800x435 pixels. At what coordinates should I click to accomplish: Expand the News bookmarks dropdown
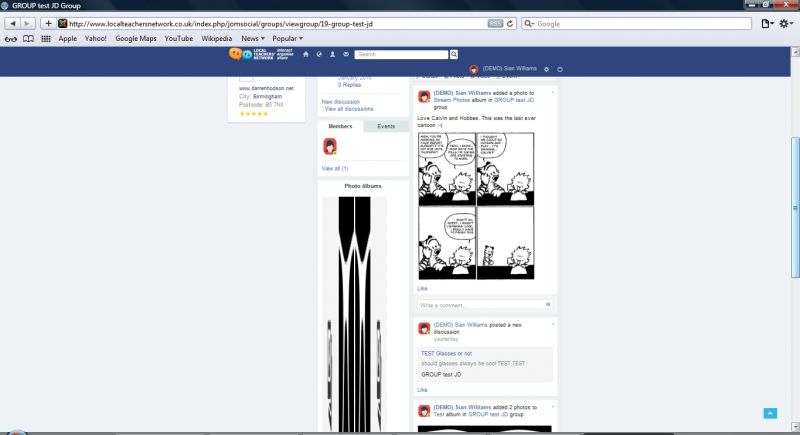pyautogui.click(x=253, y=39)
